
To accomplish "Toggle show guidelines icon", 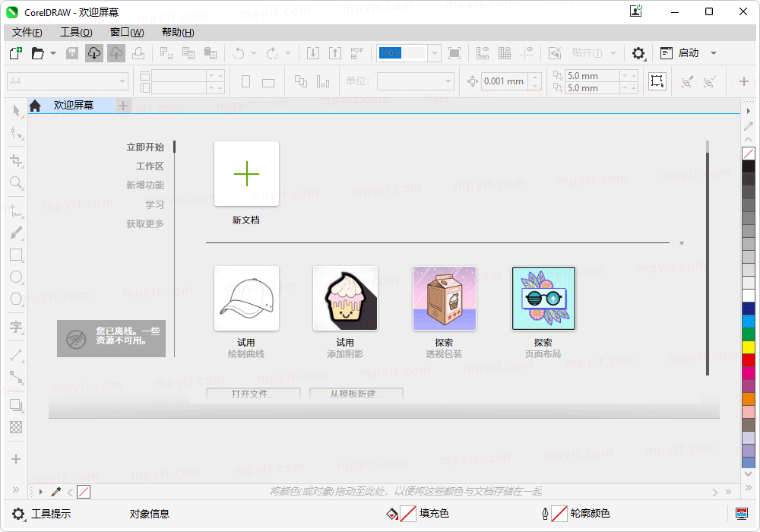I will point(527,52).
